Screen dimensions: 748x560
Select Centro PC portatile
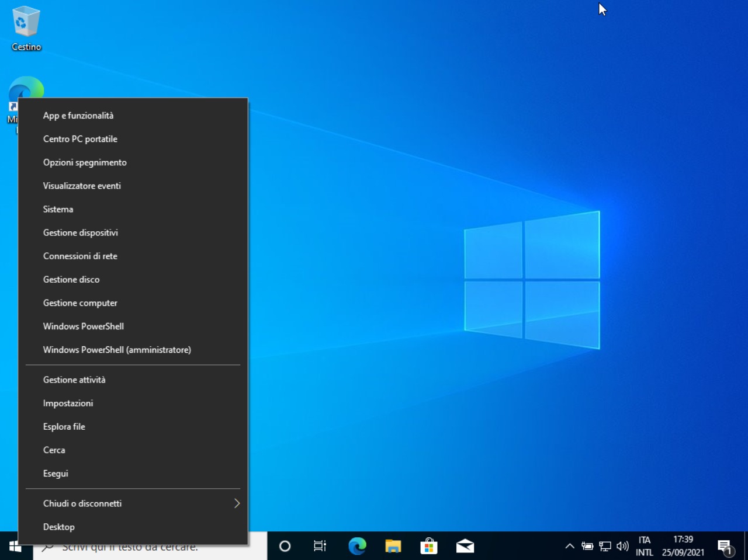[133, 139]
